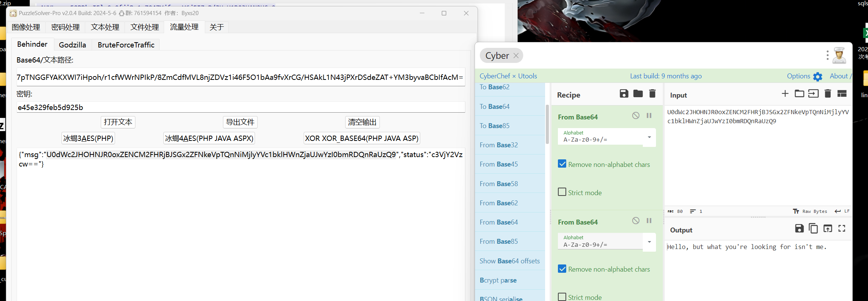868x301 pixels.
Task: Change input end-of-line sequence LF
Action: point(842,211)
